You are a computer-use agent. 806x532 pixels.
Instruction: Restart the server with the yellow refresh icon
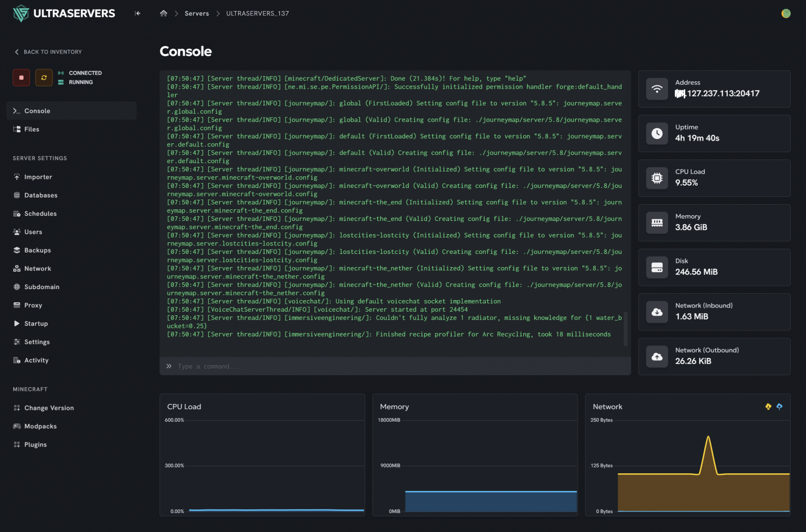(44, 77)
